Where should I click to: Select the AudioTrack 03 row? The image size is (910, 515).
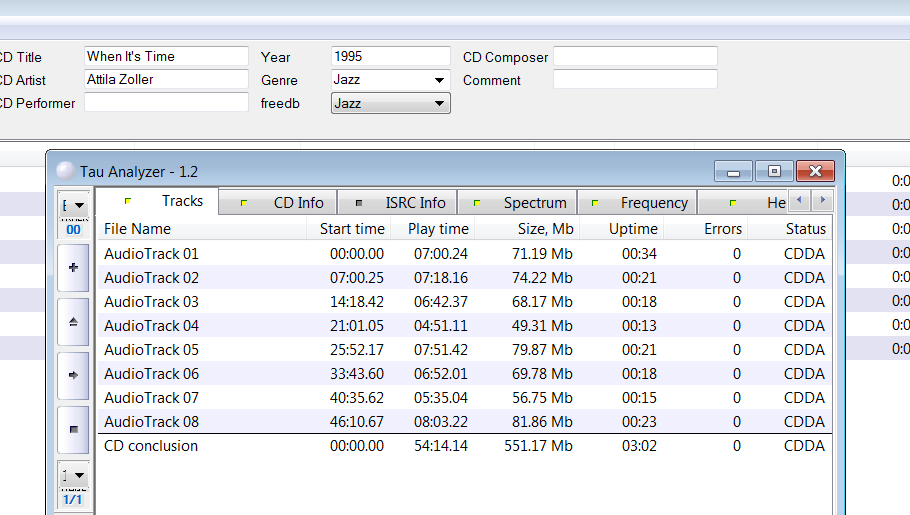[465, 302]
